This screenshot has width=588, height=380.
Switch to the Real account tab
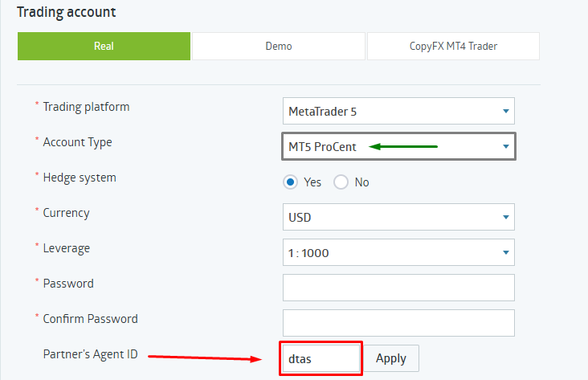(104, 46)
